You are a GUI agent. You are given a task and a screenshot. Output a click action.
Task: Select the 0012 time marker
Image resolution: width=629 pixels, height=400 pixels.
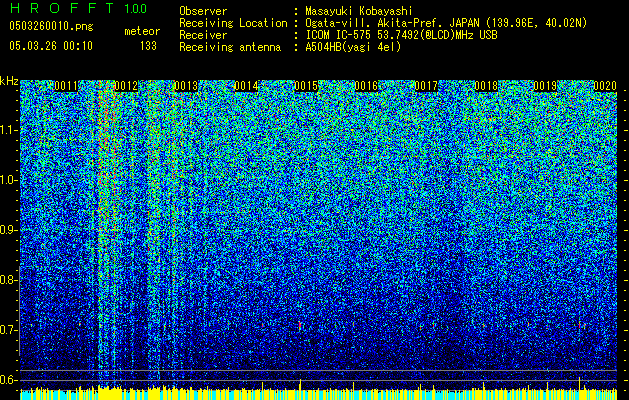click(126, 86)
